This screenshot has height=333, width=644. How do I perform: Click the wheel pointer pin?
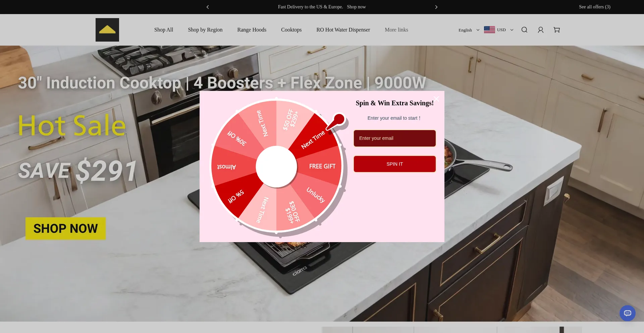(336, 122)
